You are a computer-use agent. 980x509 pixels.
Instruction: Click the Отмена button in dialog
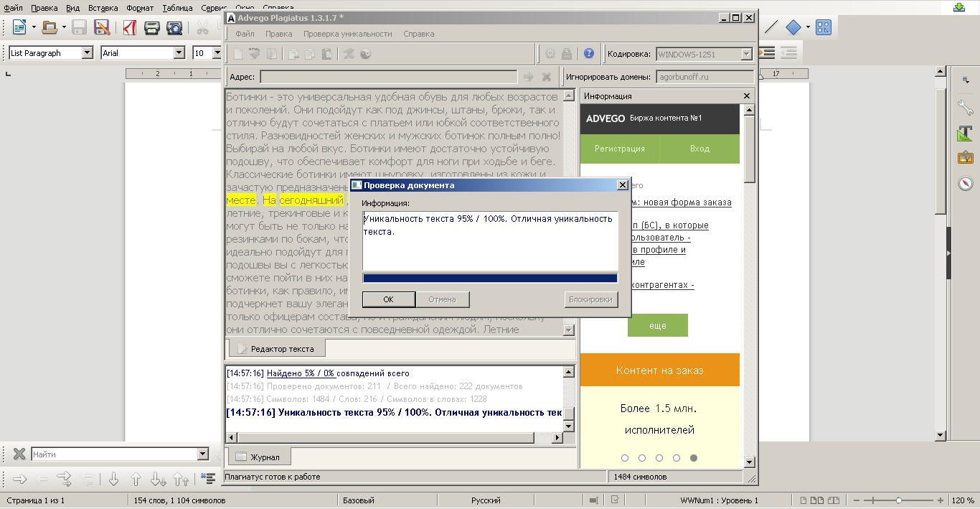pyautogui.click(x=443, y=299)
